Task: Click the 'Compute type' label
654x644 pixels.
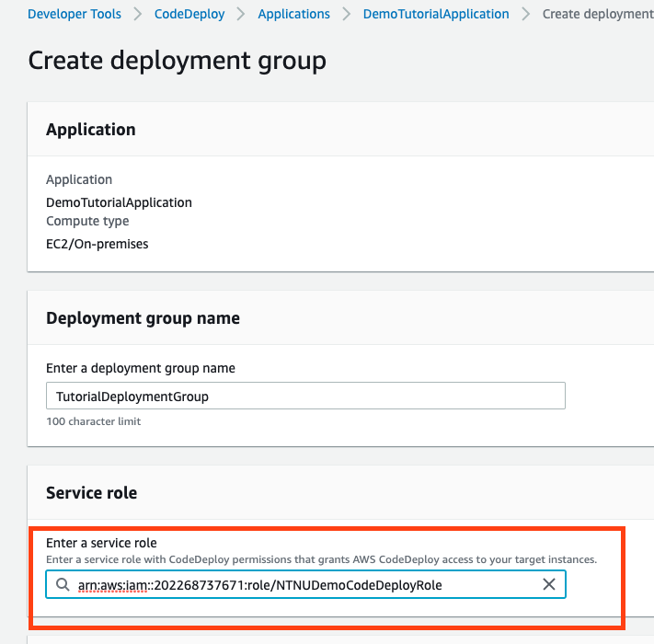Action: pos(87,221)
